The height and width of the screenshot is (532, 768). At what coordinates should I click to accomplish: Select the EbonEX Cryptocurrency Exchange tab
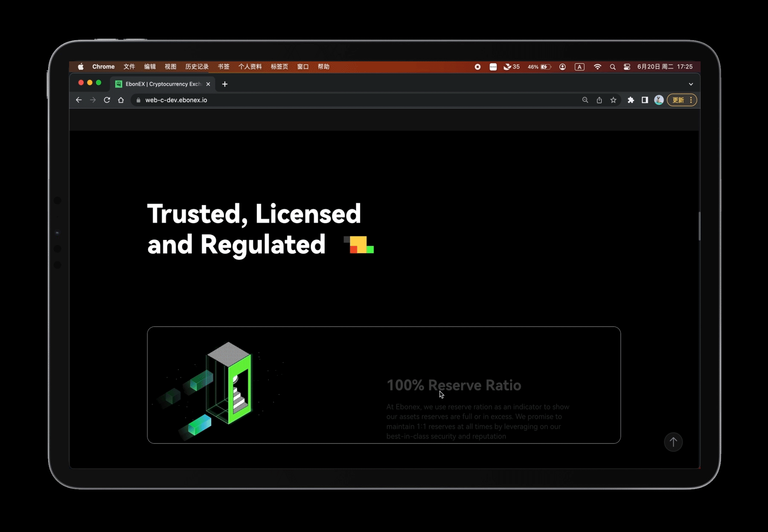click(x=163, y=84)
